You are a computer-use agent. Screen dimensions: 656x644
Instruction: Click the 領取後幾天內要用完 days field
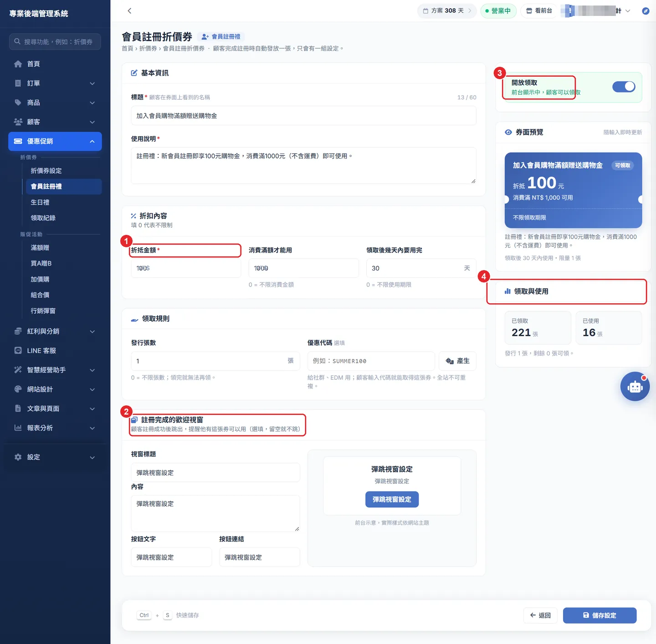tap(421, 268)
